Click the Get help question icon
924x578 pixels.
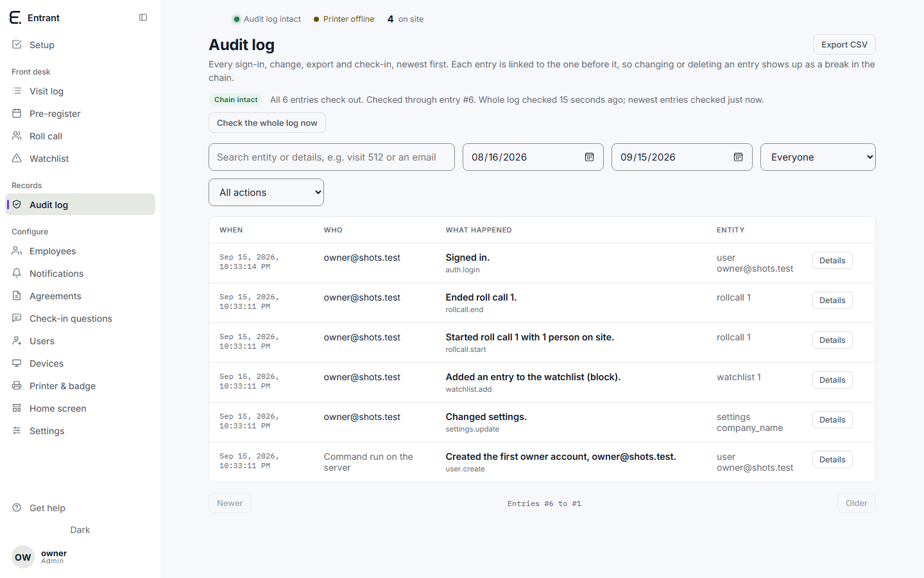tap(17, 507)
